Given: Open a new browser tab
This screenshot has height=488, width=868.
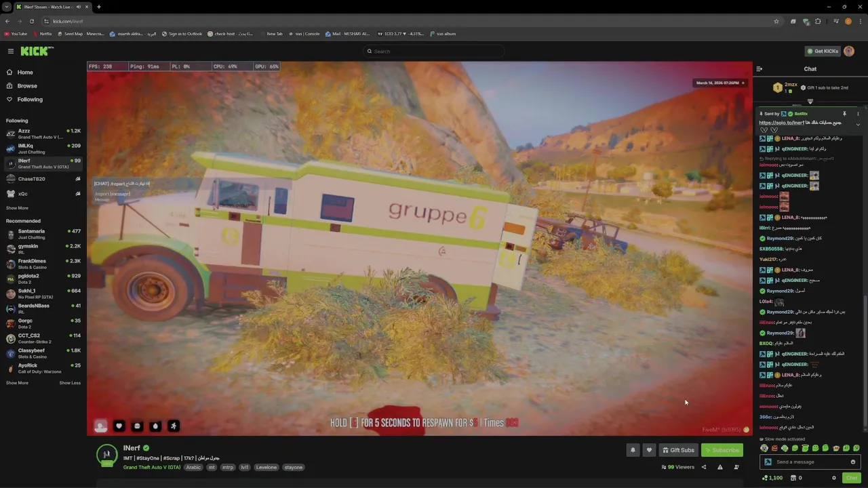Looking at the screenshot, I should [x=99, y=7].
